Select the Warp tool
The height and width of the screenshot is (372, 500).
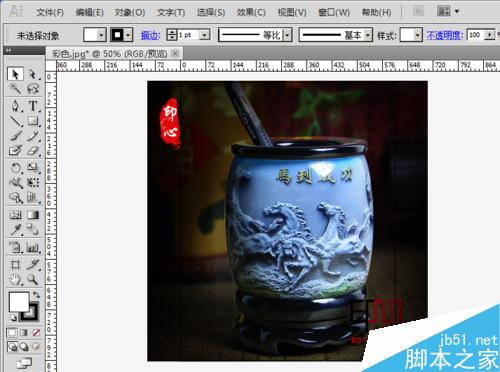(x=15, y=182)
